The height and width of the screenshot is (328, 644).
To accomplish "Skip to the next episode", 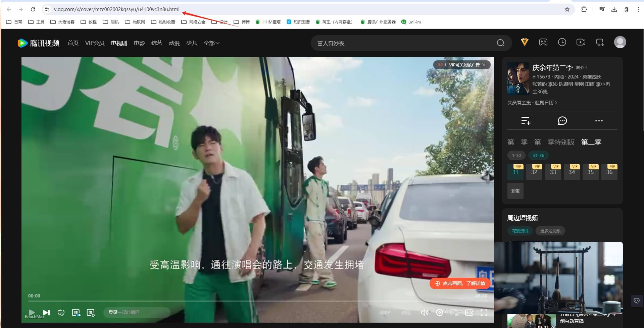I will [47, 313].
